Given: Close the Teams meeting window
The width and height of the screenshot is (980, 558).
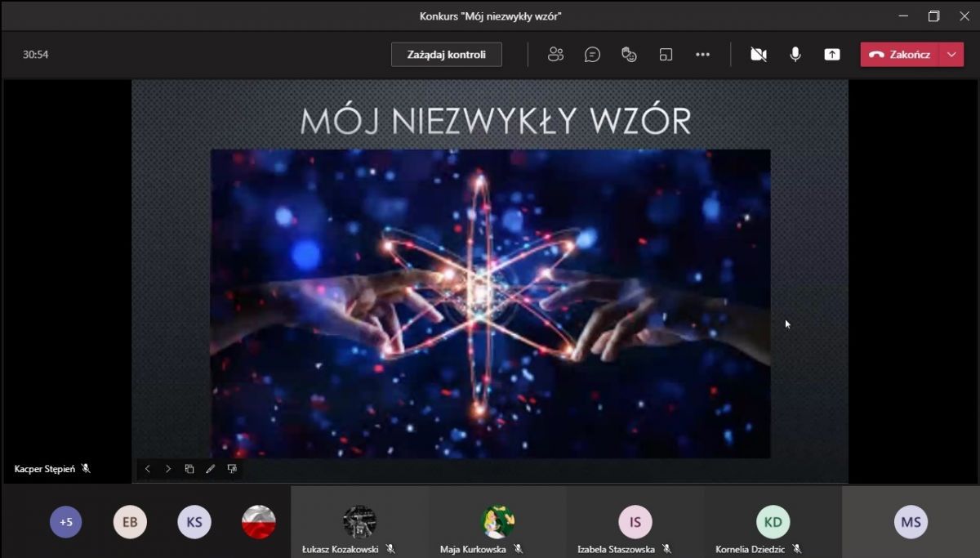Looking at the screenshot, I should 964,16.
